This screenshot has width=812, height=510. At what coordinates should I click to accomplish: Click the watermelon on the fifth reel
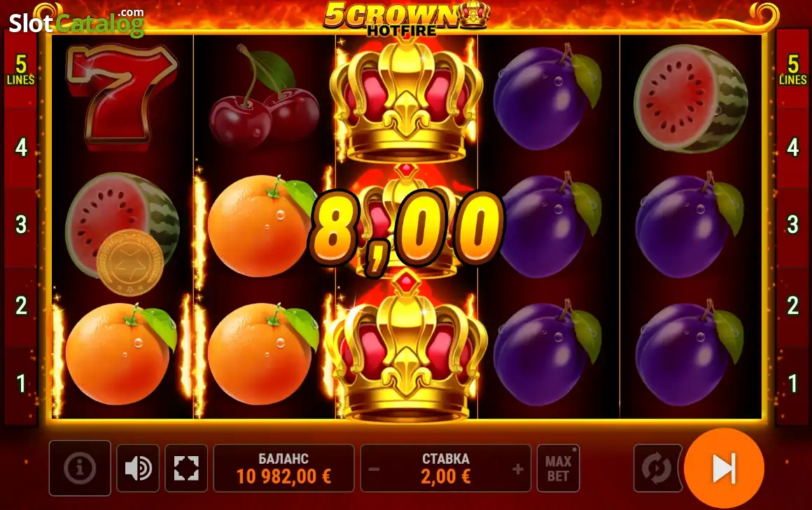[x=692, y=99]
